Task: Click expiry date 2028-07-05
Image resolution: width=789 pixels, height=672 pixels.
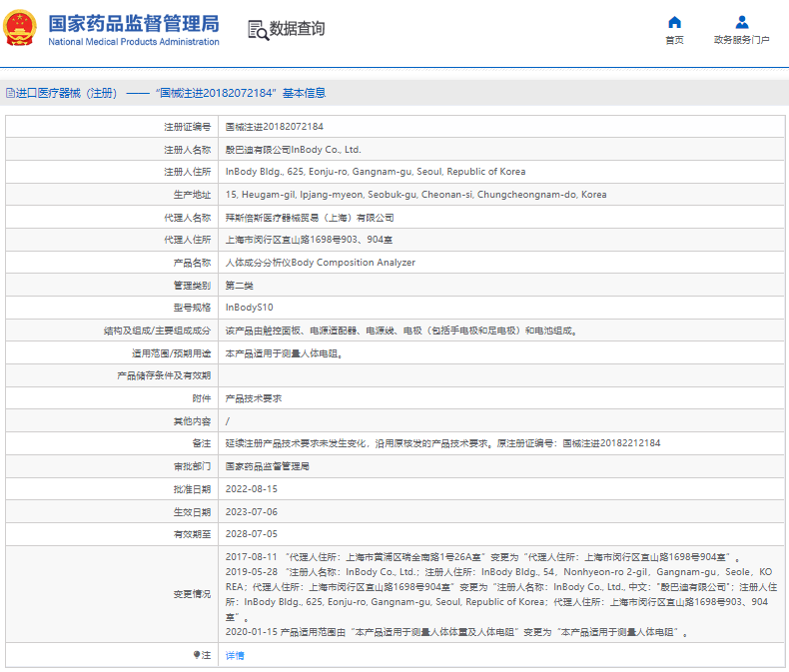Action: tap(251, 534)
